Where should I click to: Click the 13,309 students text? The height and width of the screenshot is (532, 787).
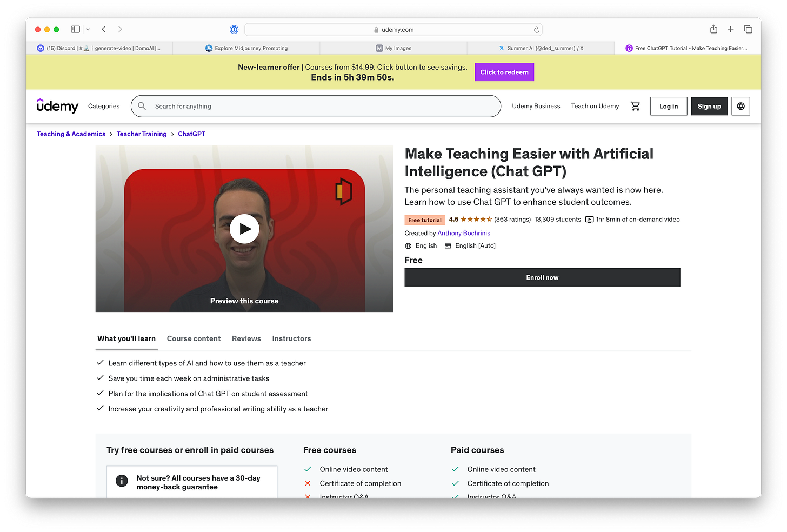[558, 220]
